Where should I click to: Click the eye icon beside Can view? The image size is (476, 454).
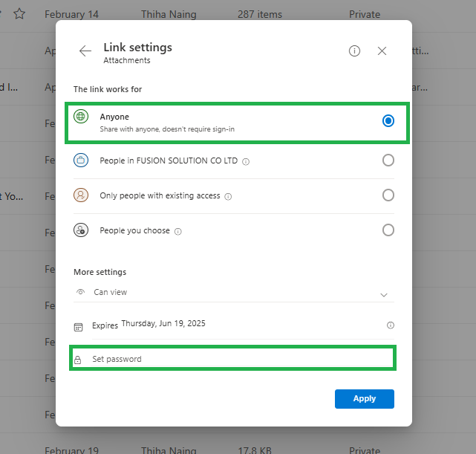click(x=80, y=292)
